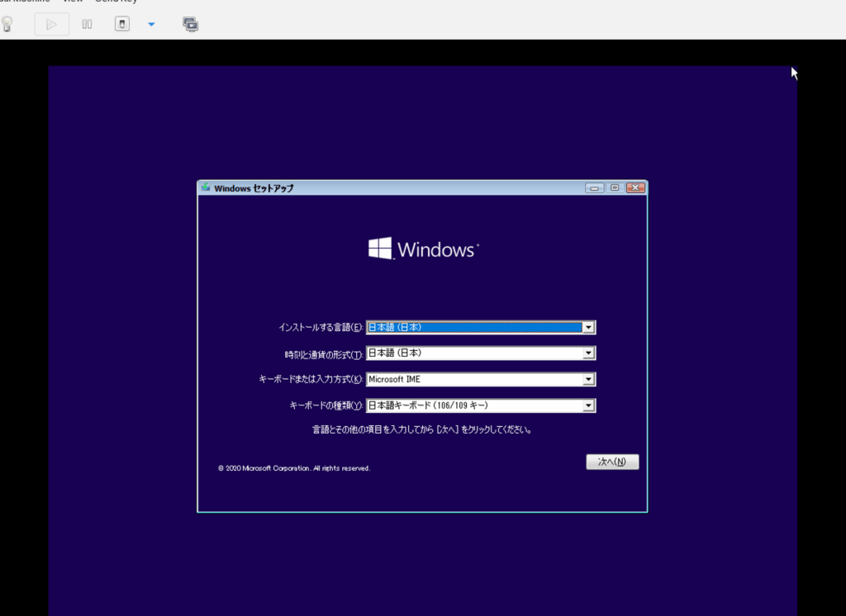846x616 pixels.
Task: Click the lightbulb VM details icon
Action: click(x=8, y=23)
